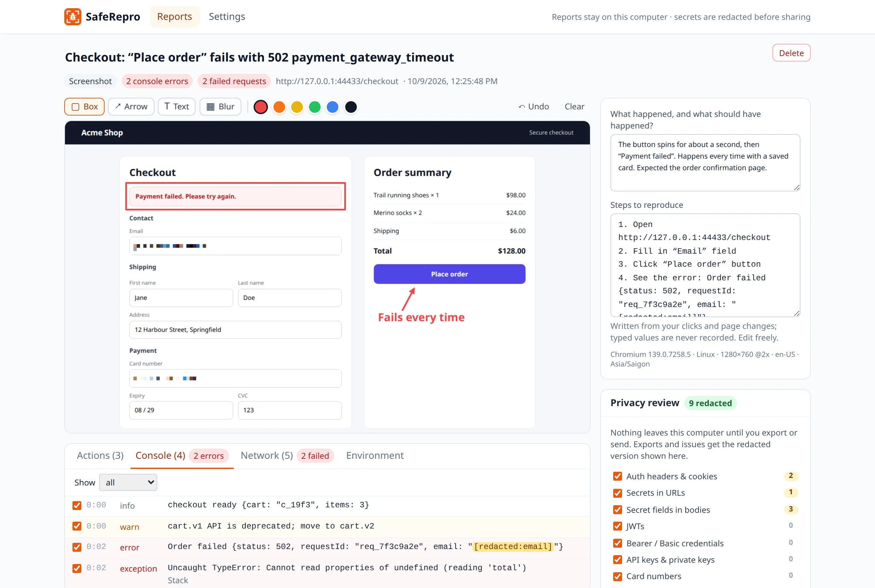Undo the last annotation
This screenshot has width=875, height=588.
(x=534, y=107)
